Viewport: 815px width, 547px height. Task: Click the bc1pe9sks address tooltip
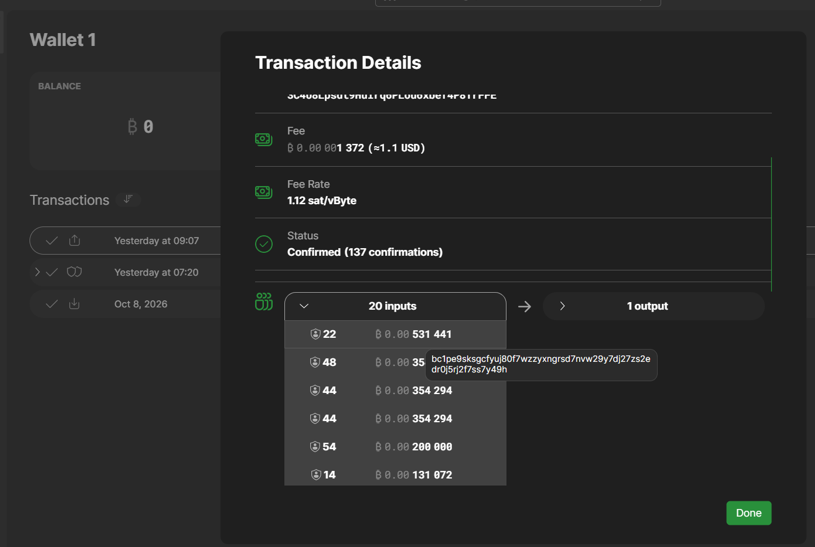[541, 364]
